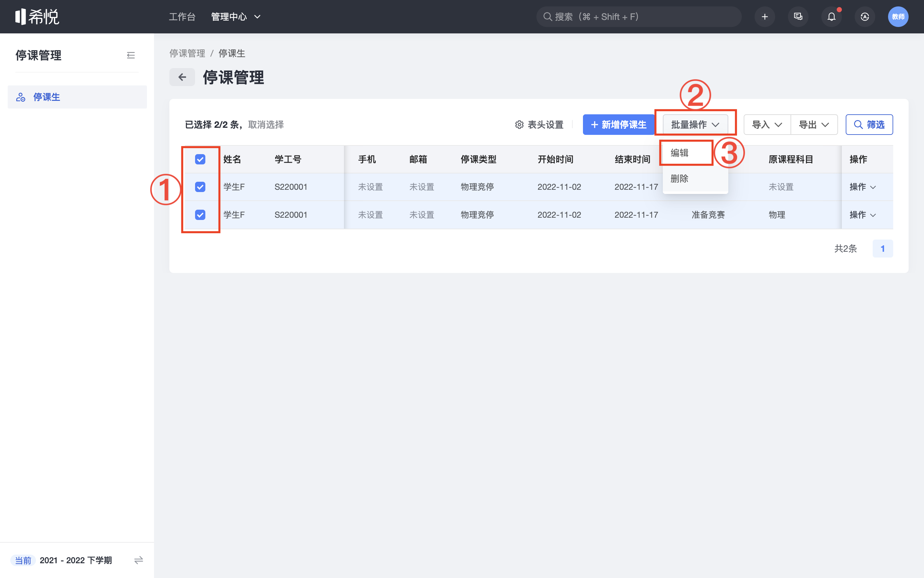This screenshot has height=578, width=924.
Task: Click the 学工号 column header
Action: point(288,159)
